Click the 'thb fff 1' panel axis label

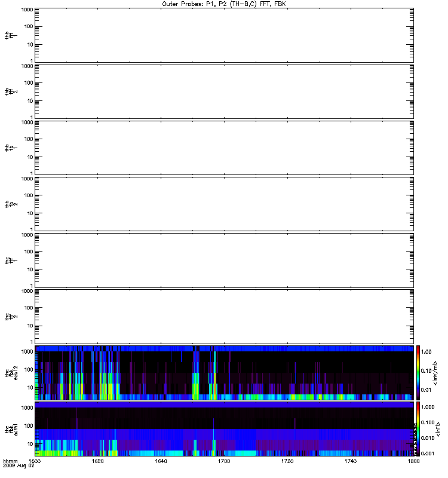[11, 36]
